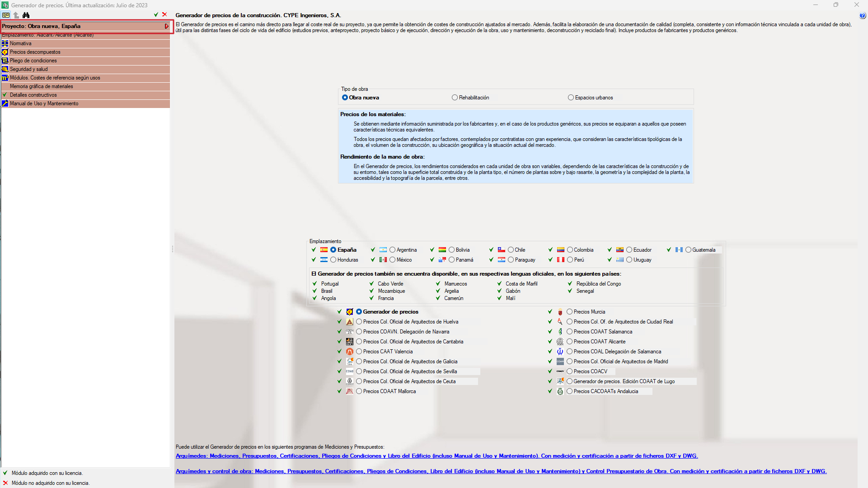The image size is (868, 488).
Task: Click the binoculars search icon
Action: 26,15
